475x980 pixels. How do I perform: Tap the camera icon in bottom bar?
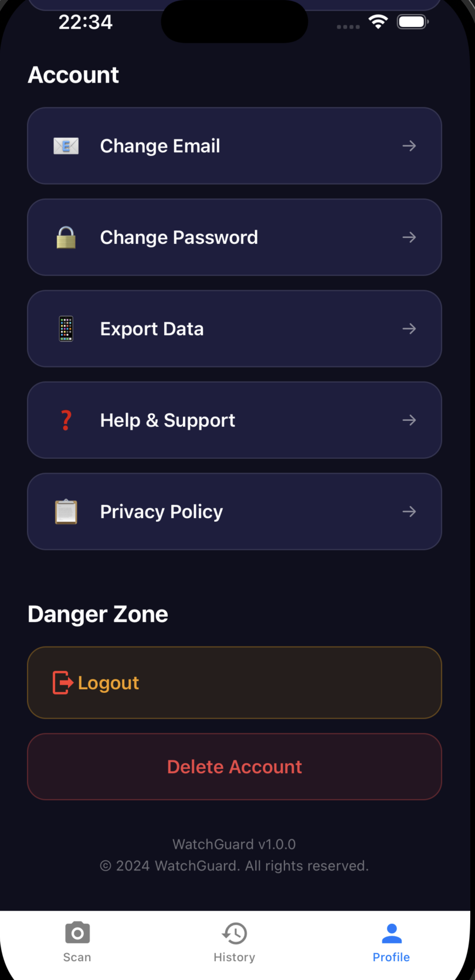[x=77, y=933]
